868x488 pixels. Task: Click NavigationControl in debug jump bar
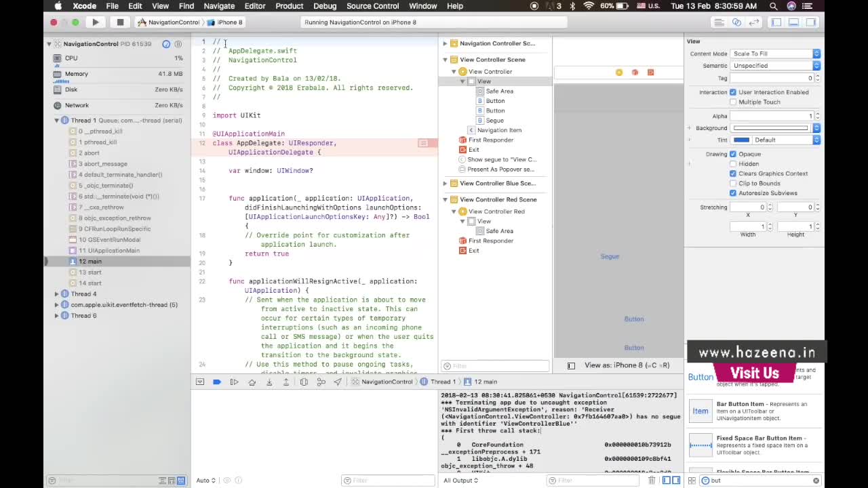click(x=382, y=382)
